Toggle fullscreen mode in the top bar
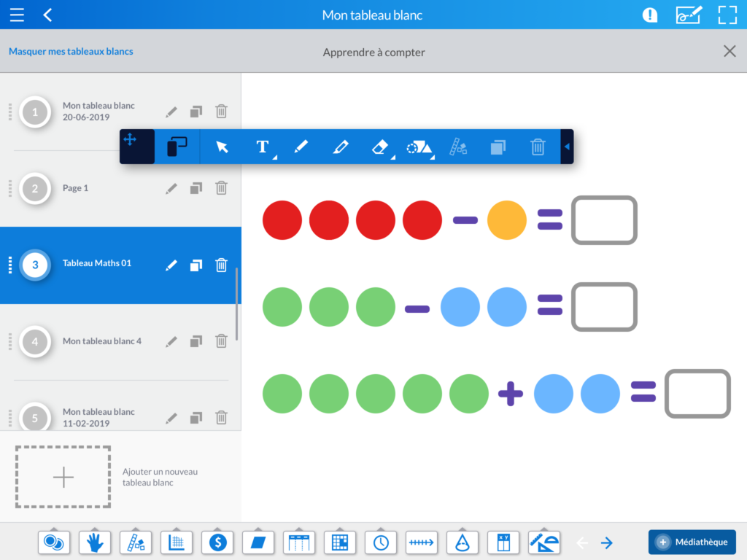This screenshot has width=747, height=560. pyautogui.click(x=727, y=15)
